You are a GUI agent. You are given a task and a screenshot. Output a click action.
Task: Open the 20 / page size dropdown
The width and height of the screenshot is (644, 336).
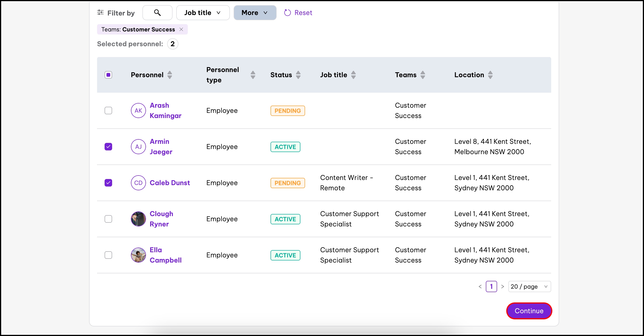pyautogui.click(x=529, y=286)
